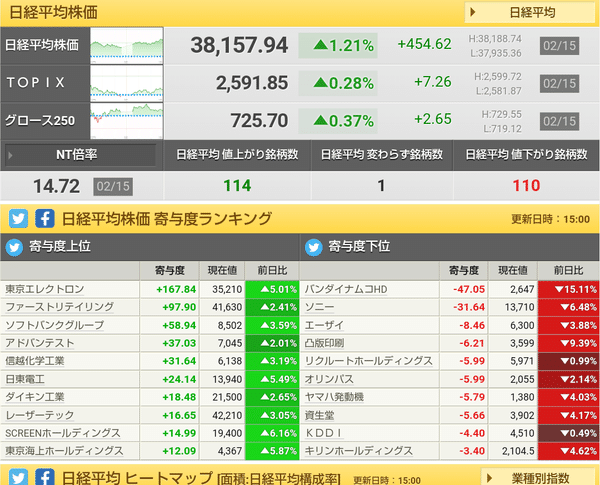Viewport: 600px width, 485px height.
Task: Click the 02/15 date badge on Nikkei row
Action: [559, 46]
